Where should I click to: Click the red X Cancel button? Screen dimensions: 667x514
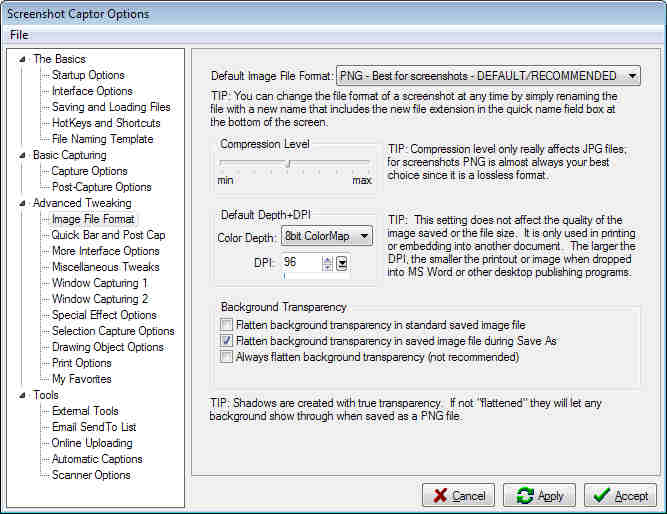pos(458,495)
